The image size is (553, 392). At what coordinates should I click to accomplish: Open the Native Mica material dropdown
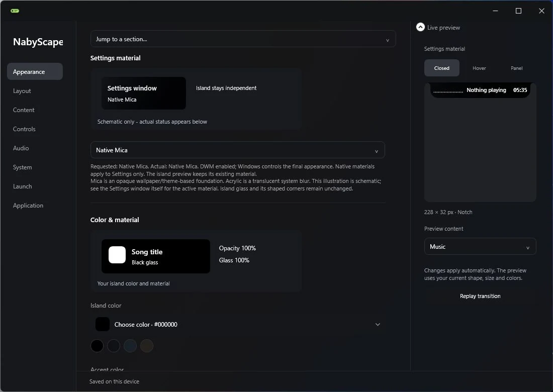237,150
